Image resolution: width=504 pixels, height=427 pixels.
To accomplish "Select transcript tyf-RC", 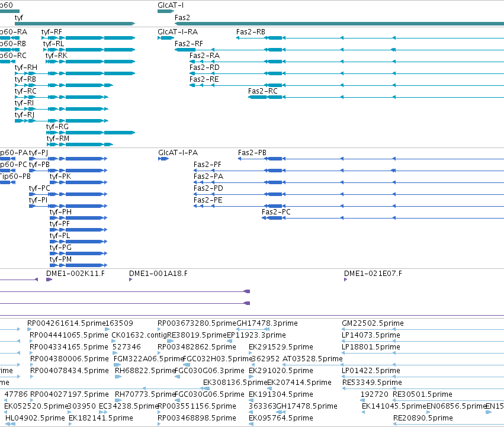I will click(62, 97).
